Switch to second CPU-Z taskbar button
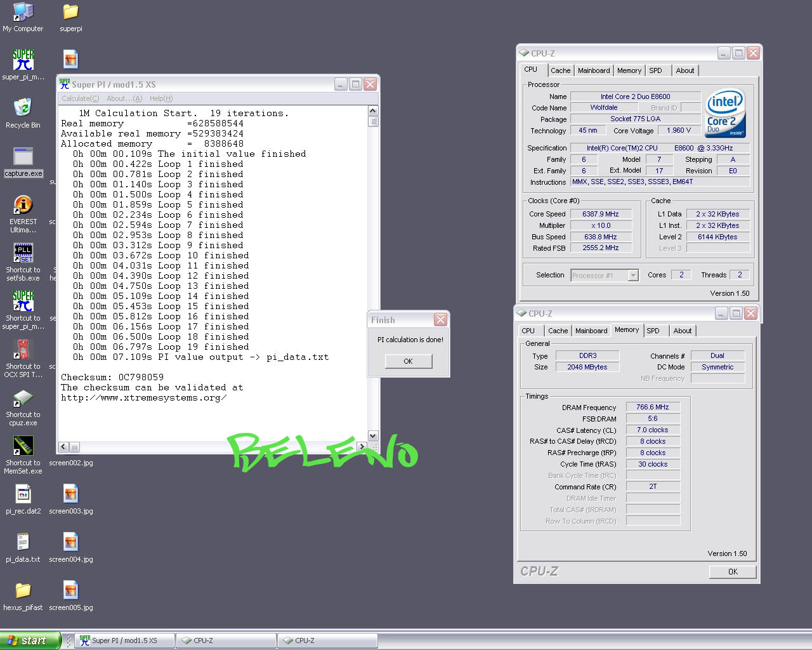 [327, 640]
